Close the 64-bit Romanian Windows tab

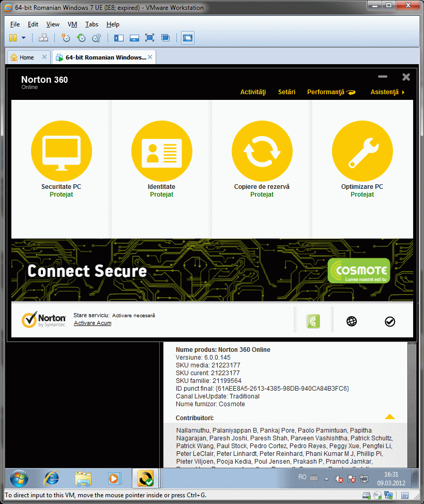(x=150, y=57)
